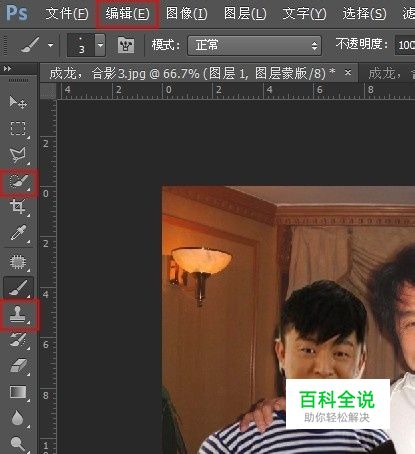Select the Eyedropper tool
The width and height of the screenshot is (415, 454).
(x=18, y=233)
